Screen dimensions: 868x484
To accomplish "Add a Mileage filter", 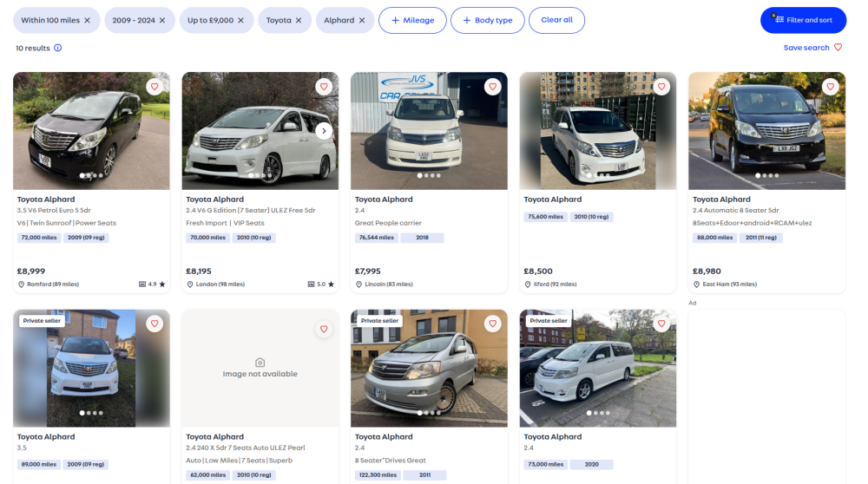I will tap(412, 21).
